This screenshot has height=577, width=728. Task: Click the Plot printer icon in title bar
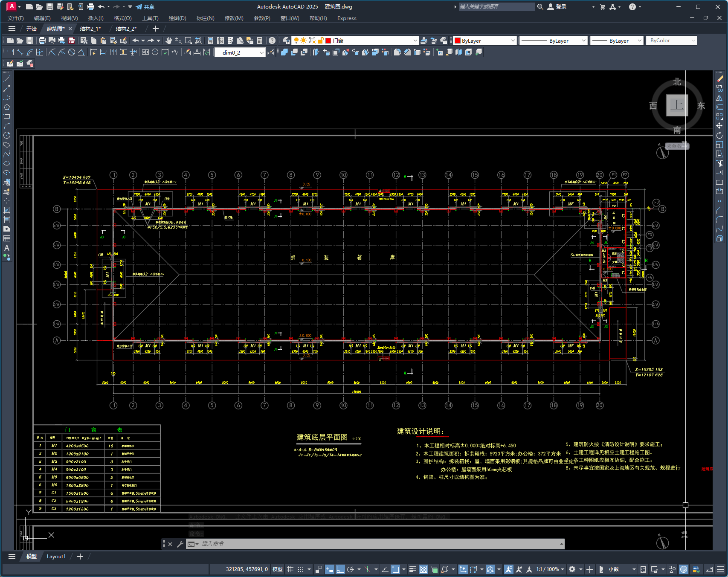91,7
